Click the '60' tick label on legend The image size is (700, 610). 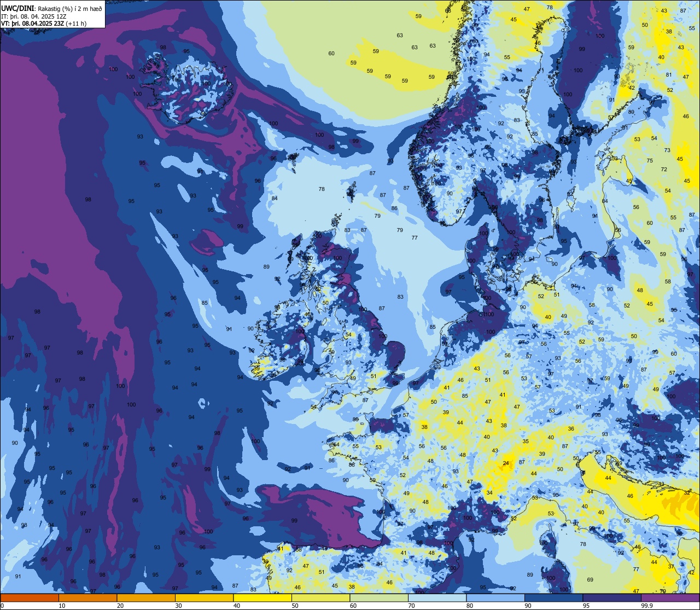(353, 606)
